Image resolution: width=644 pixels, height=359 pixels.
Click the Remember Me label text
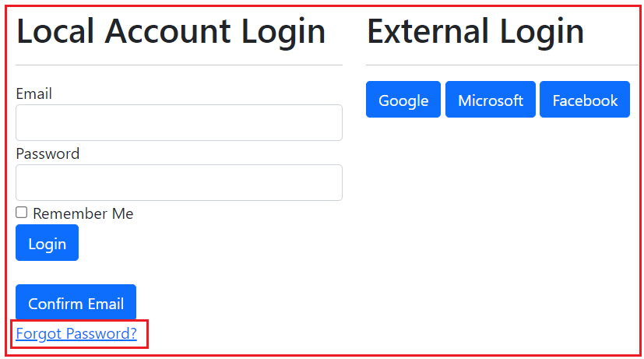tap(83, 213)
